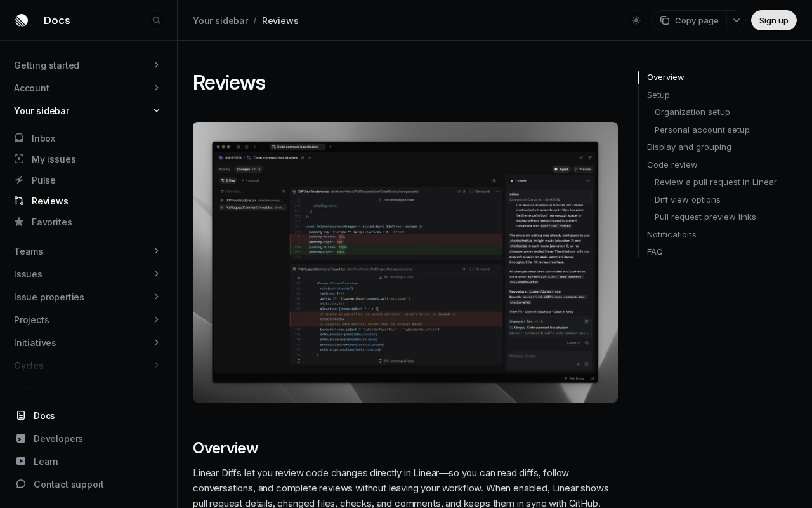The width and height of the screenshot is (812, 508).
Task: Expand the Initiatives section
Action: tap(88, 343)
